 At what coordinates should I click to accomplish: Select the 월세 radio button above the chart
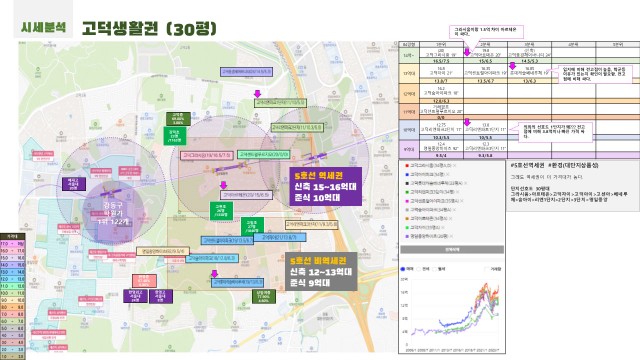435,269
